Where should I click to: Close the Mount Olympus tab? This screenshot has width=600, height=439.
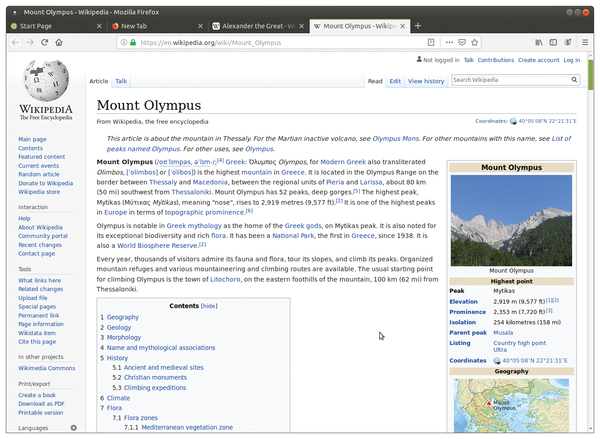tap(403, 26)
